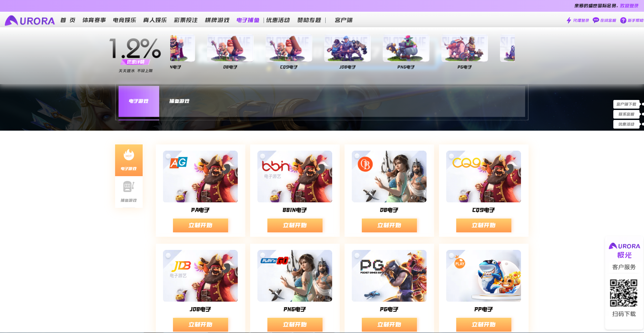Screen dimensions: 644x333
Task: Click the PA电子 card title
Action: pos(200,210)
